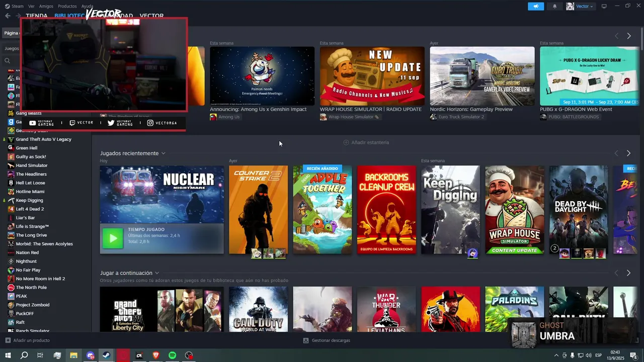Open File Explorer from the taskbar
Image resolution: width=644 pixels, height=362 pixels.
click(73, 355)
